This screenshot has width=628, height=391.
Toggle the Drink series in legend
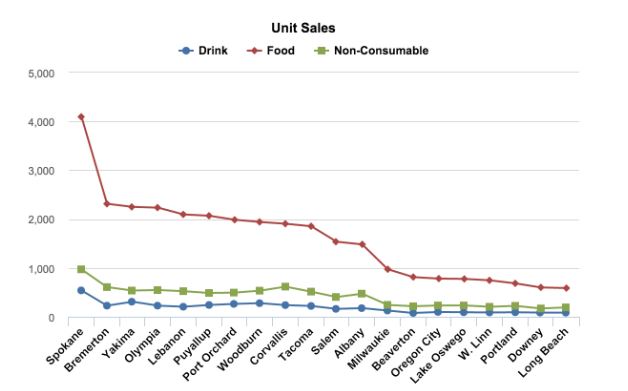(203, 51)
